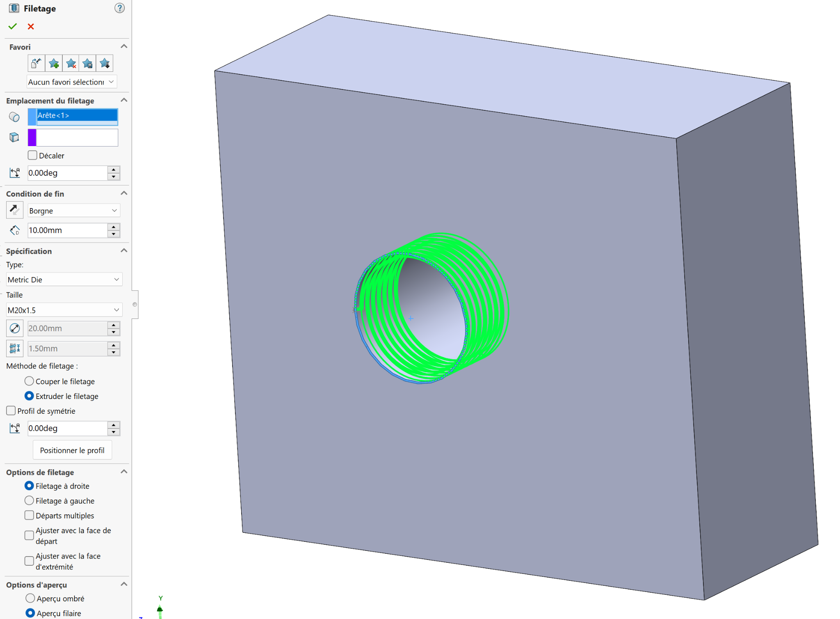
Task: Open the Metric Die type dropdown
Action: [x=64, y=280]
